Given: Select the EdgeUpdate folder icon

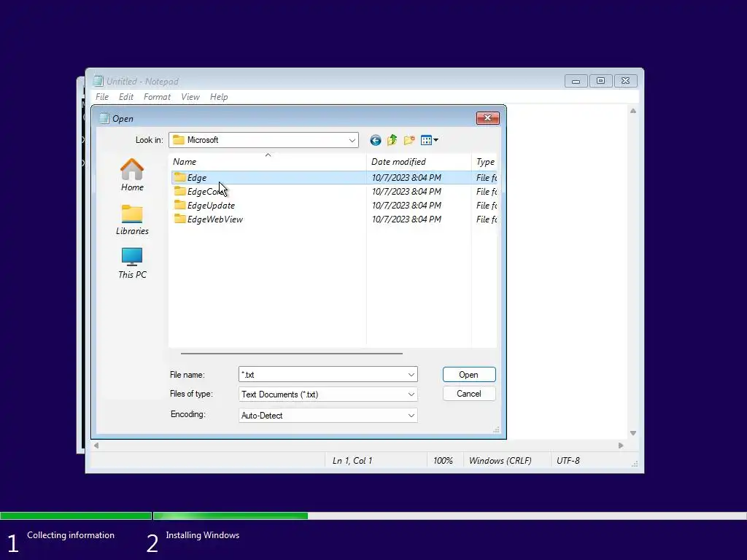Looking at the screenshot, I should point(179,205).
